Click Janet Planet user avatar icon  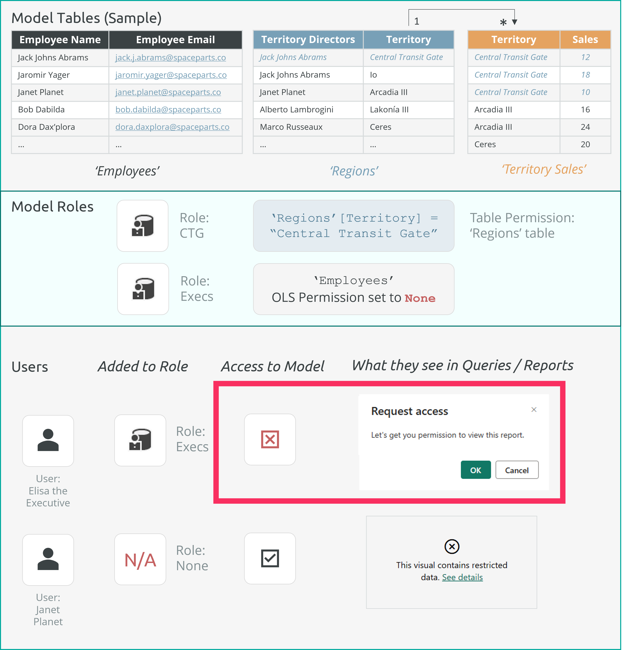(x=48, y=559)
